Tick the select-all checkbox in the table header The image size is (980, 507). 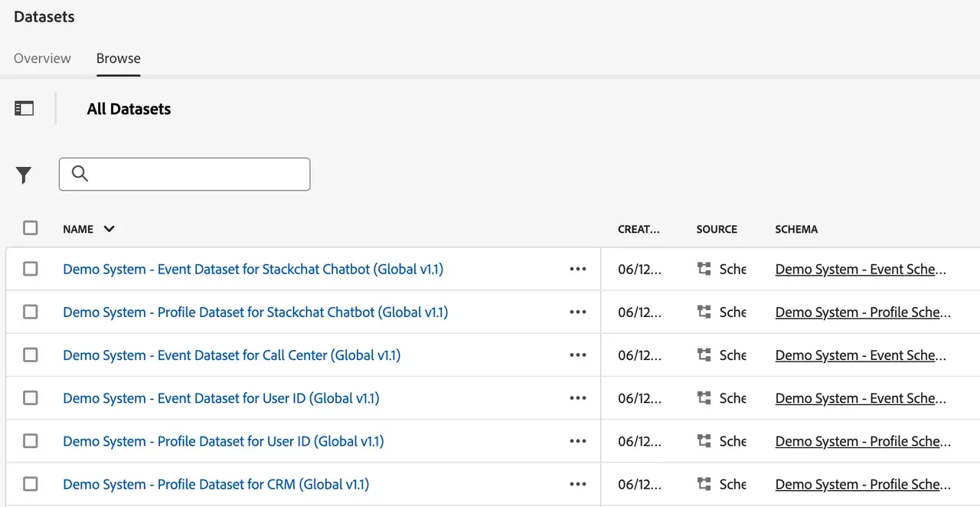[31, 227]
